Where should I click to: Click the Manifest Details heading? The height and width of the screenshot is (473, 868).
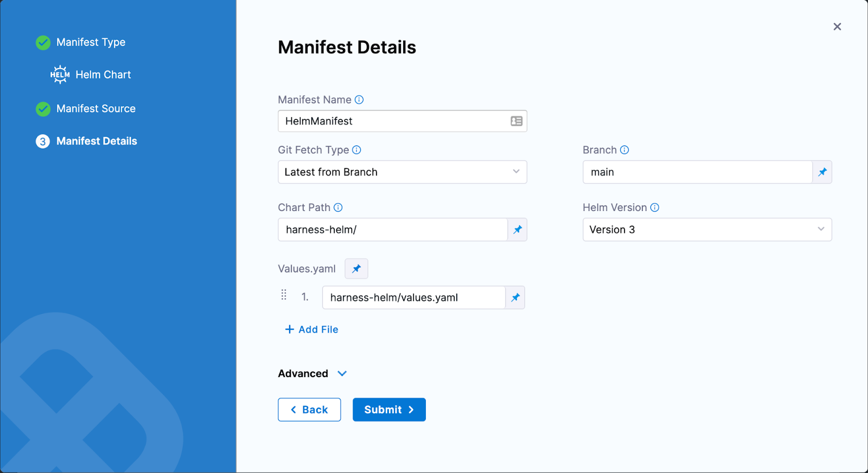pos(347,47)
